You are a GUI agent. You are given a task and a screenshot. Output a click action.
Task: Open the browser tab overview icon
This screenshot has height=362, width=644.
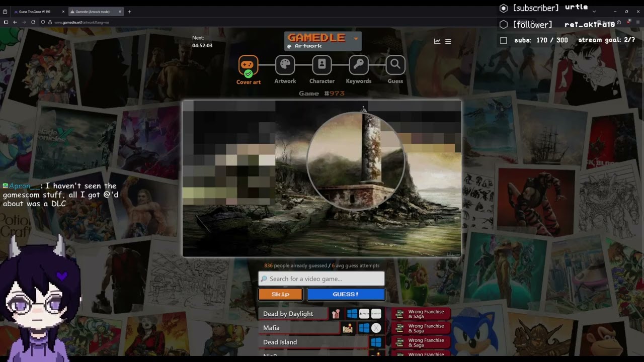click(x=5, y=11)
